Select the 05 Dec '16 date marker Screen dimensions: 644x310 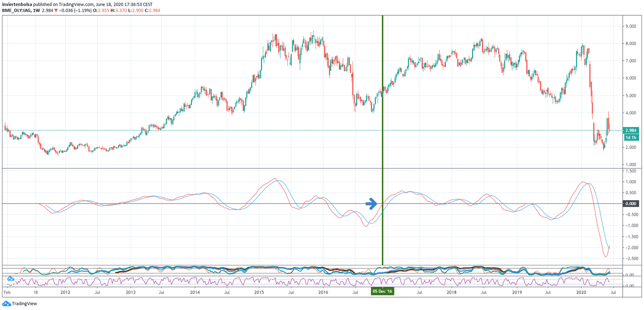pos(382,292)
